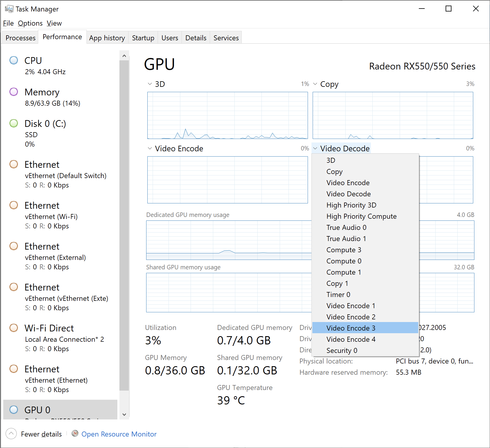Viewport: 490px width, 448px height.
Task: Choose Copy 1 engine
Action: click(x=365, y=283)
